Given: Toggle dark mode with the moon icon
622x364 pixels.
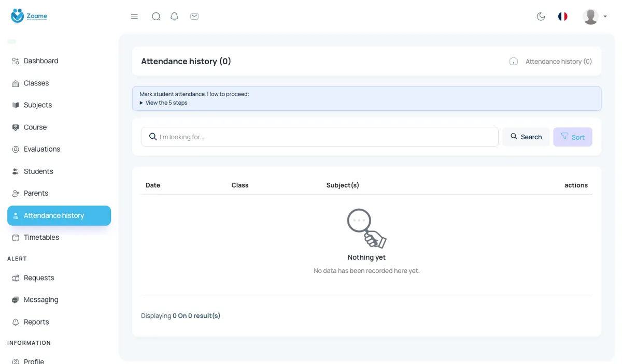Looking at the screenshot, I should coord(541,17).
